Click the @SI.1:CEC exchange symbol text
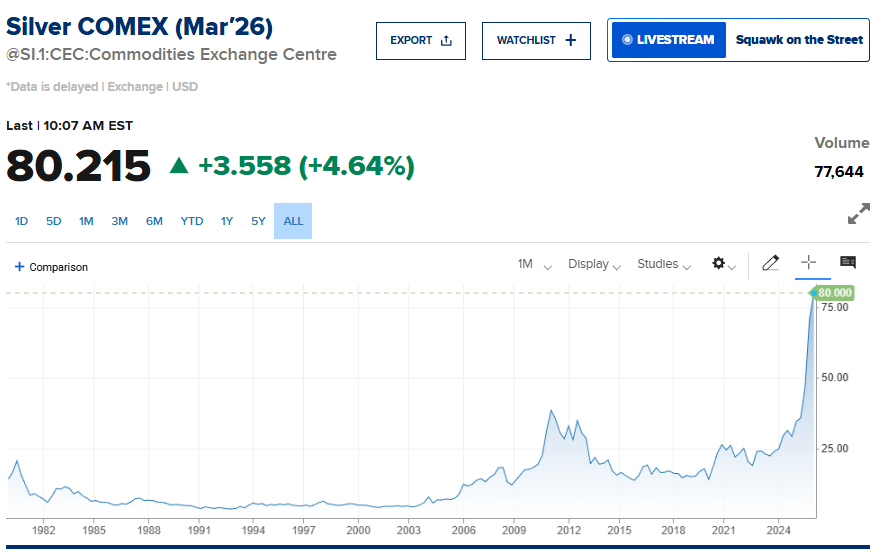885x558 pixels. point(172,55)
